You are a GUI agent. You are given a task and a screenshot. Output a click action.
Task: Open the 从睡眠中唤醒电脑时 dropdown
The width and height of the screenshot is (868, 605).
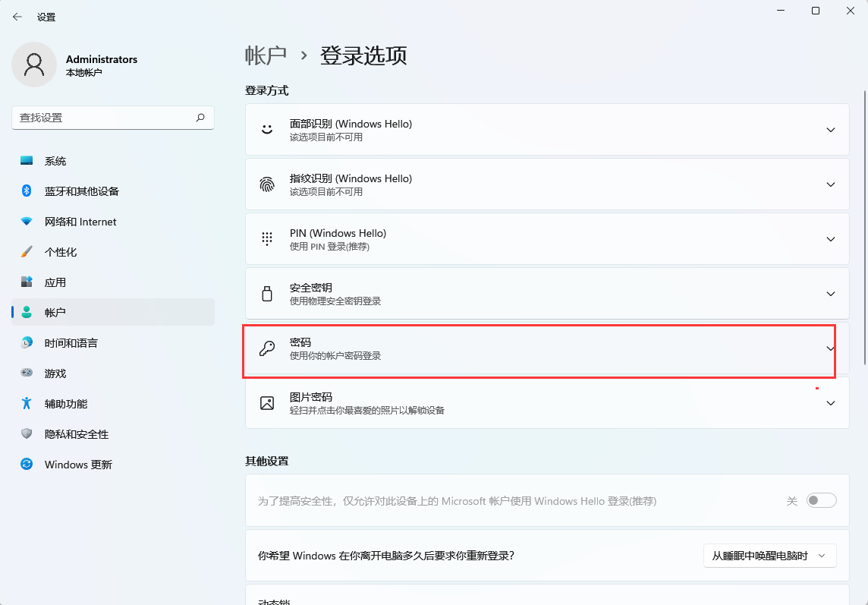pos(769,556)
